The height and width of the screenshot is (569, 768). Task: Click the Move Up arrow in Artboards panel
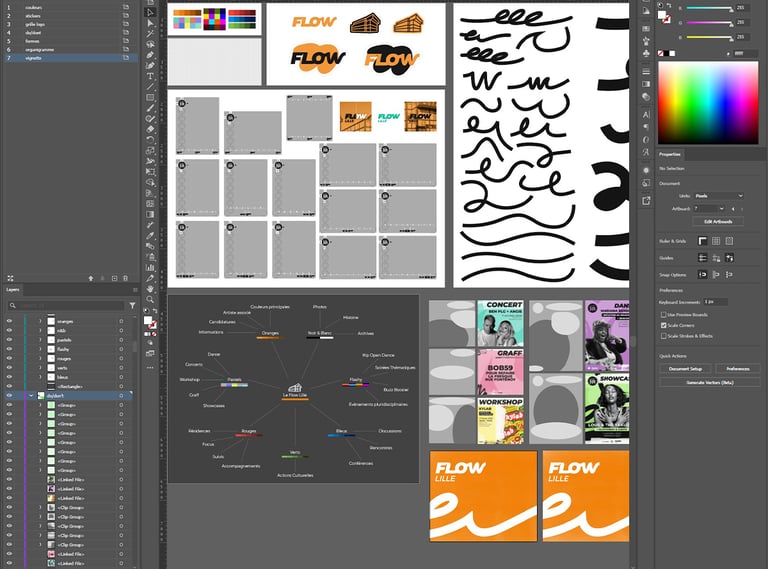pyautogui.click(x=91, y=278)
